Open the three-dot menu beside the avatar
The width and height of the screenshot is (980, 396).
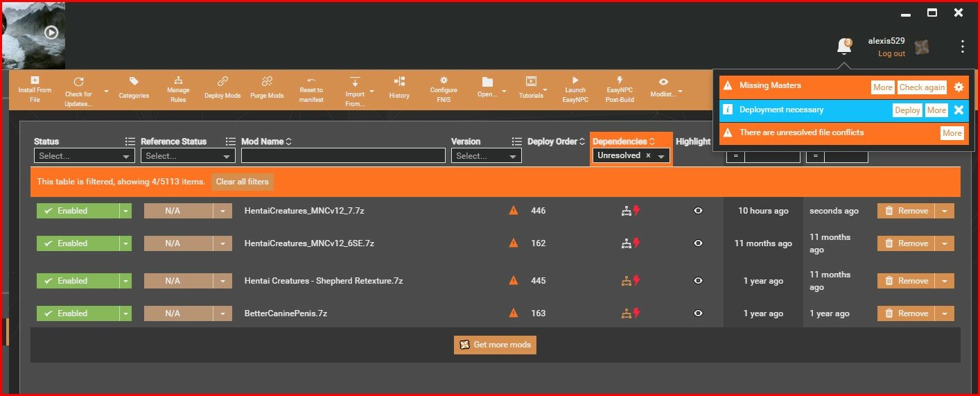pyautogui.click(x=962, y=46)
